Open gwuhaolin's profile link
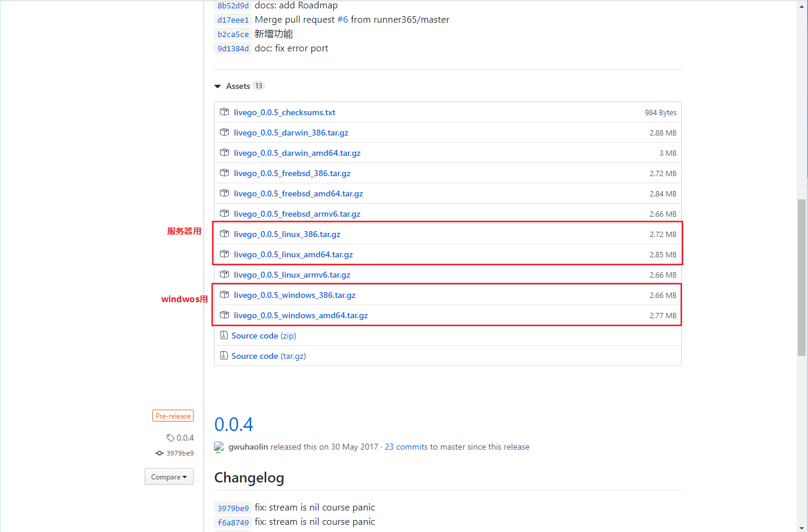This screenshot has width=808, height=532. point(248,447)
